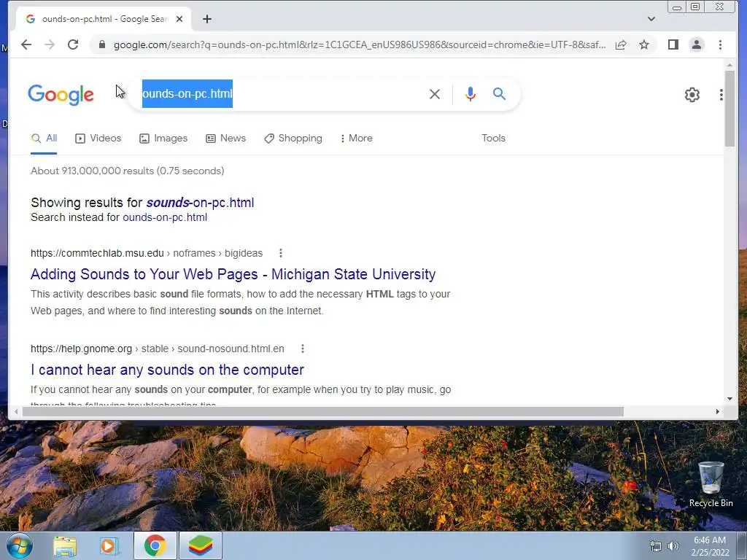747x560 pixels.
Task: Switch to the Images tab
Action: 163,138
